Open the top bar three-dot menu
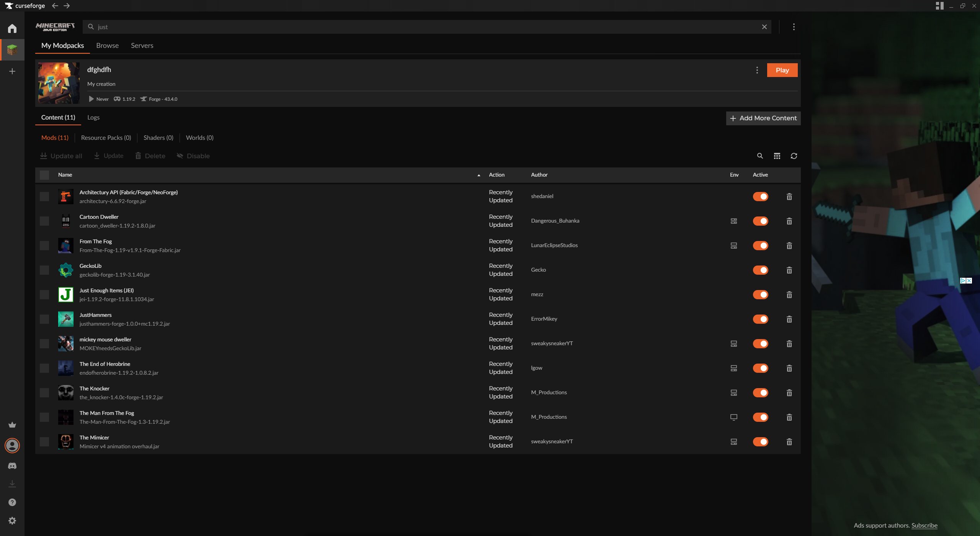 coord(794,27)
